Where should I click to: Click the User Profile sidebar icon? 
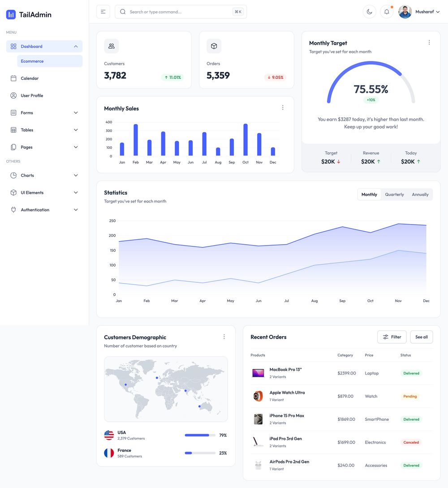click(x=13, y=95)
